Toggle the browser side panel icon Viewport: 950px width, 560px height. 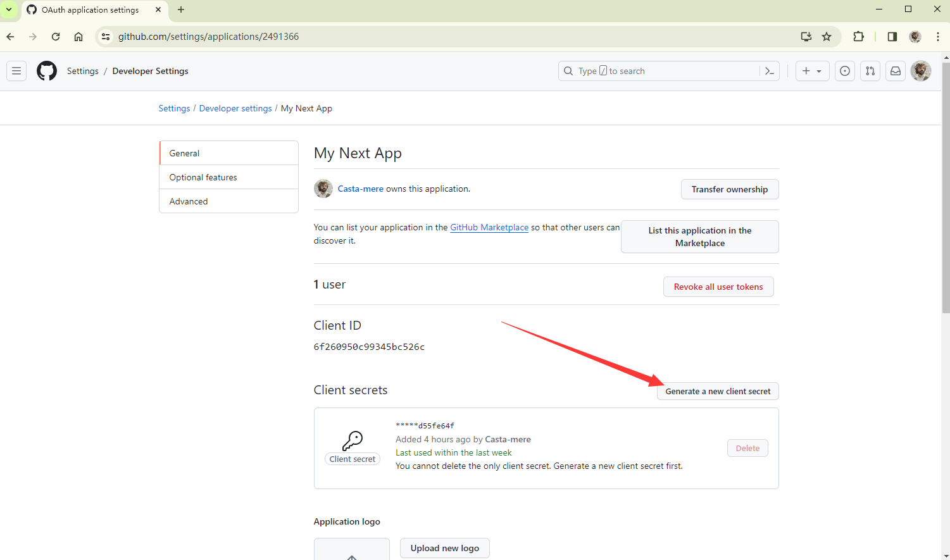click(x=892, y=37)
